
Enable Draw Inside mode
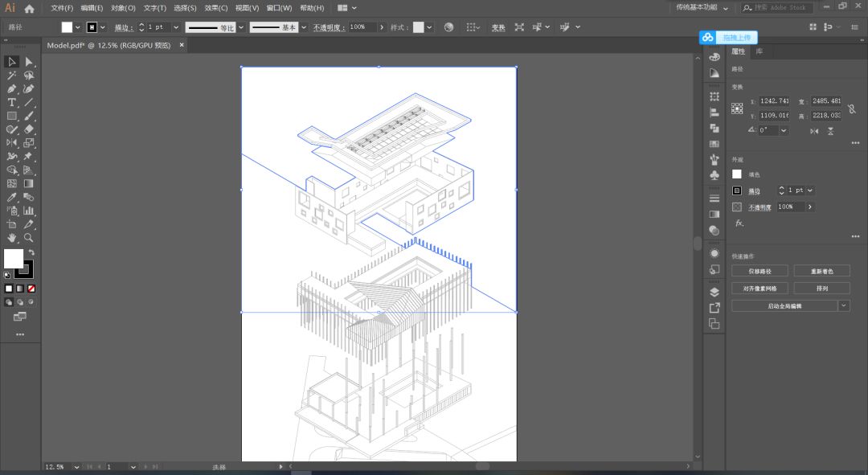pyautogui.click(x=31, y=302)
